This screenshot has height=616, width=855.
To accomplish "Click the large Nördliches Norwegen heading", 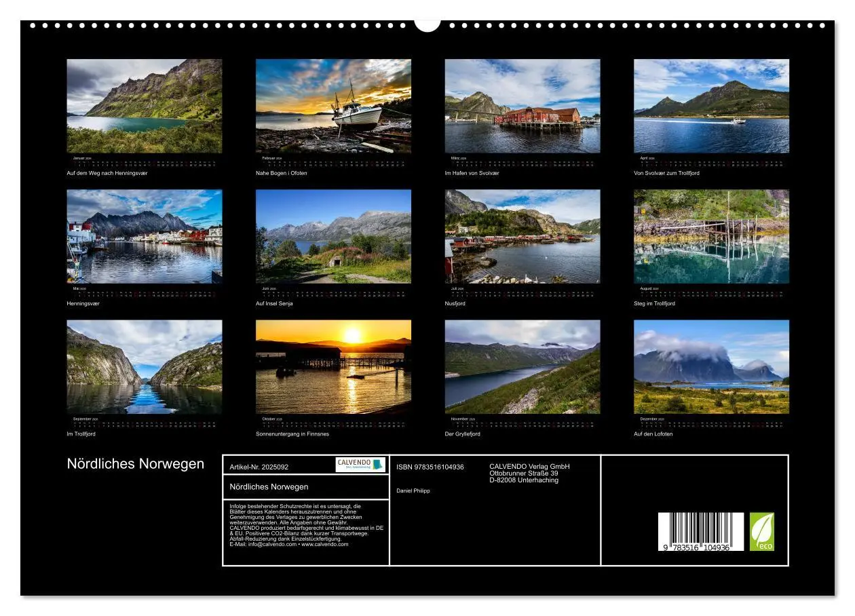I will [x=136, y=464].
